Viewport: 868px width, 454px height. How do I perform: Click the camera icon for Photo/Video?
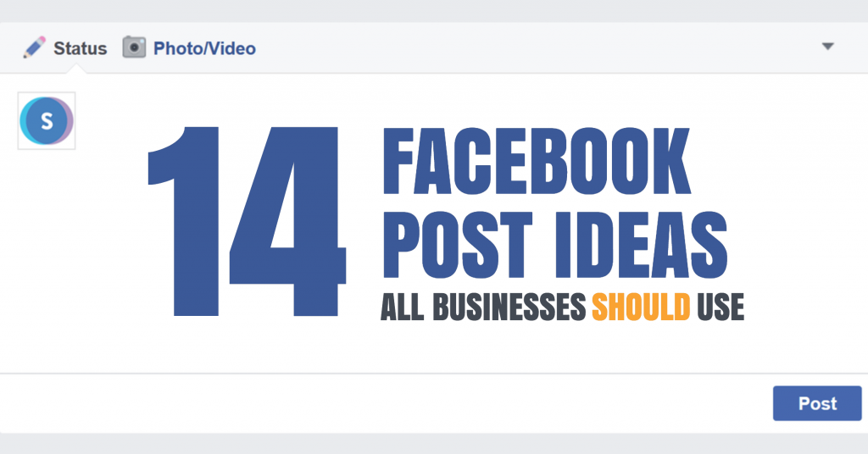(134, 47)
